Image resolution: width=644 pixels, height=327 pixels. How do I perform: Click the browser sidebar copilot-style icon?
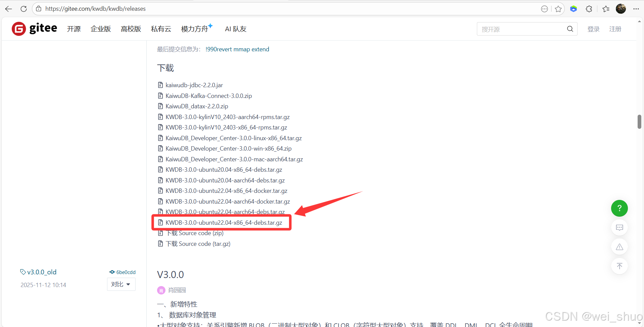tap(574, 9)
